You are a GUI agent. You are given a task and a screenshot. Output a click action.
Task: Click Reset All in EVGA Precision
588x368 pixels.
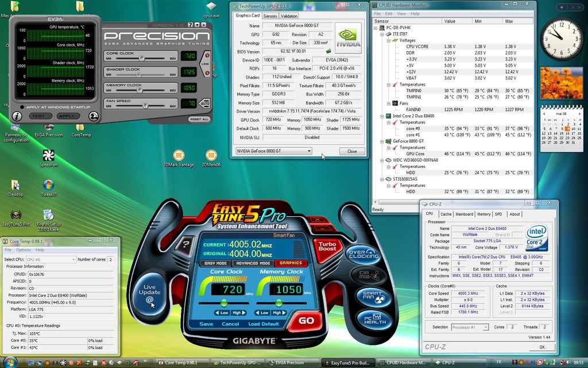point(199,119)
